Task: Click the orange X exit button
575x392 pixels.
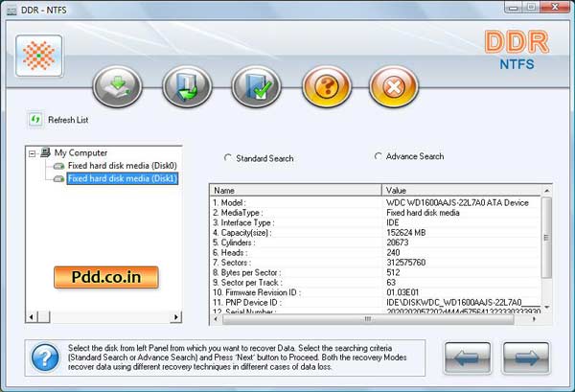Action: (x=394, y=87)
